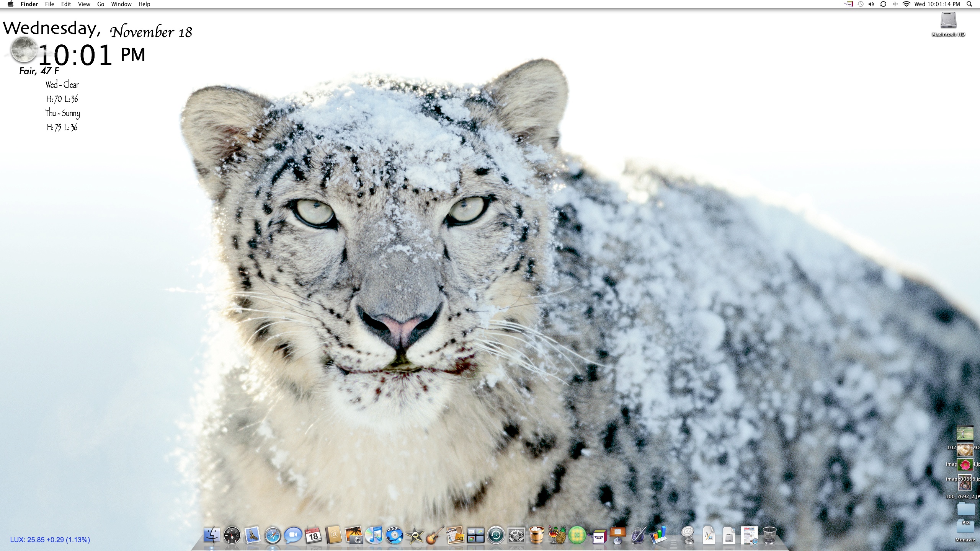980x551 pixels.
Task: Open the Help menu
Action: [144, 4]
